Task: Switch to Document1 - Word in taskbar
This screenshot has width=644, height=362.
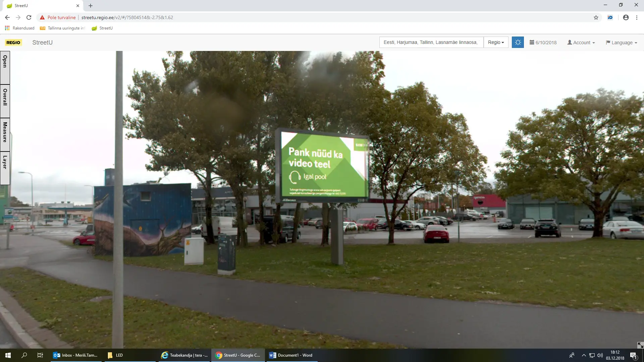Action: (x=291, y=355)
